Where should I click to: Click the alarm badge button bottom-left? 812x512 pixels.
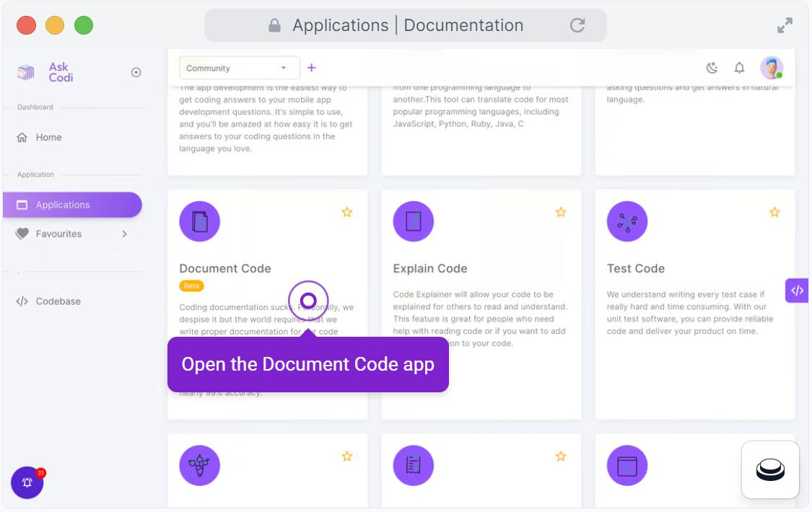coord(27,482)
